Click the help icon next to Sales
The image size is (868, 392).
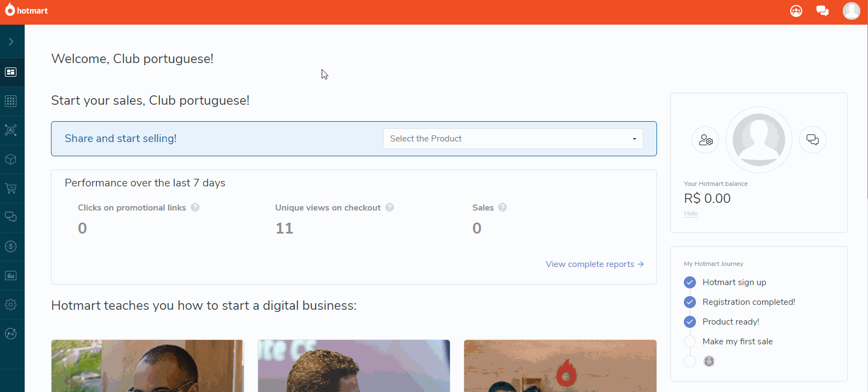[x=502, y=207]
